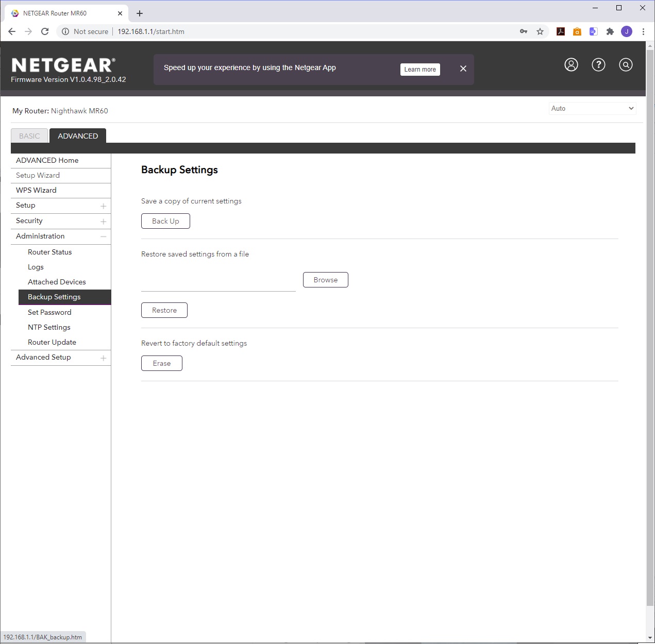The width and height of the screenshot is (655, 644).
Task: Click the restore file path input field
Action: click(x=219, y=282)
